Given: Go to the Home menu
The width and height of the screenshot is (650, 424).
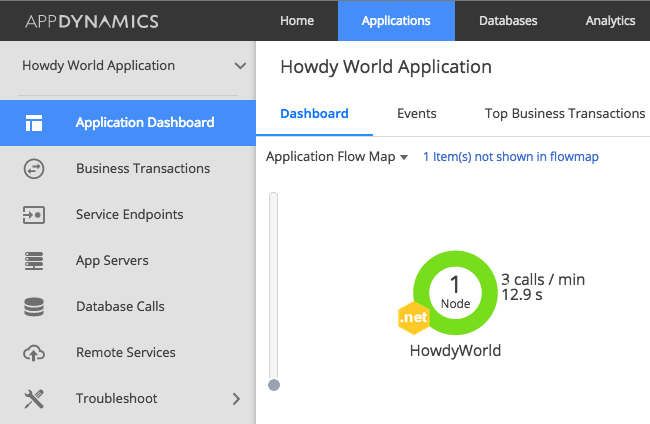Looking at the screenshot, I should pos(297,21).
